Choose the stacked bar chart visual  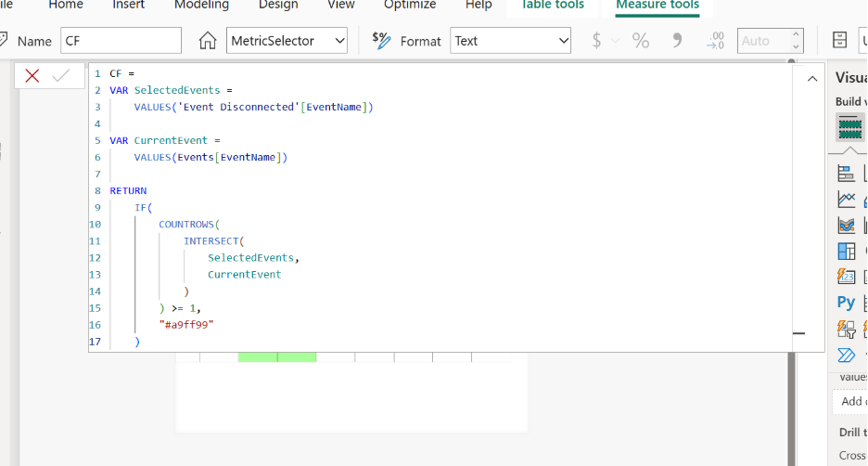pyautogui.click(x=846, y=174)
